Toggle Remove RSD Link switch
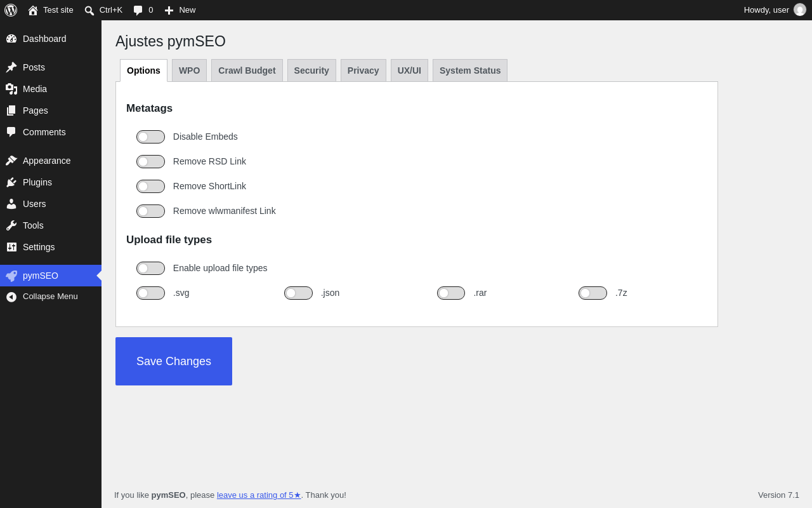 [150, 161]
